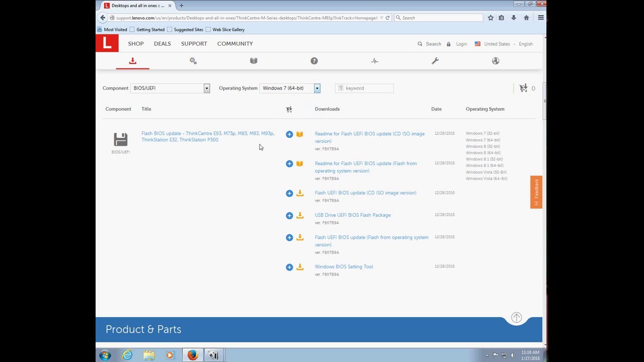Open File Explorer folder in taskbar
Image resolution: width=644 pixels, height=362 pixels.
click(149, 355)
